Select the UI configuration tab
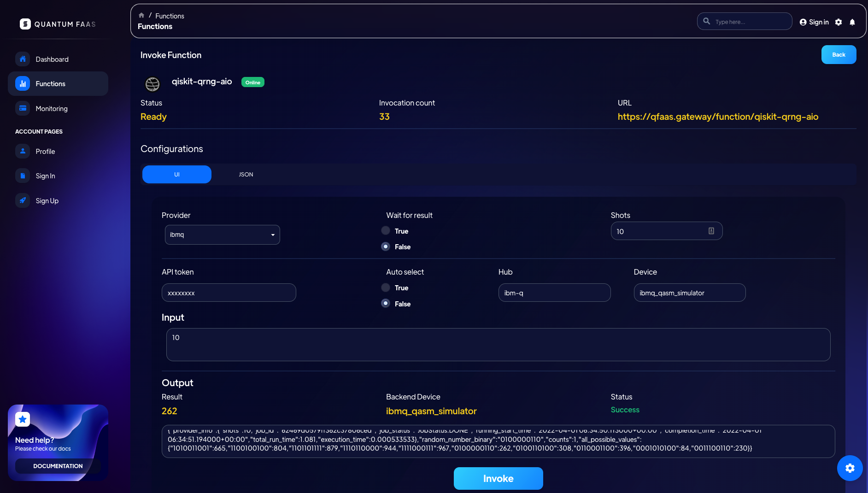Screen dimensions: 868x493 (177, 175)
